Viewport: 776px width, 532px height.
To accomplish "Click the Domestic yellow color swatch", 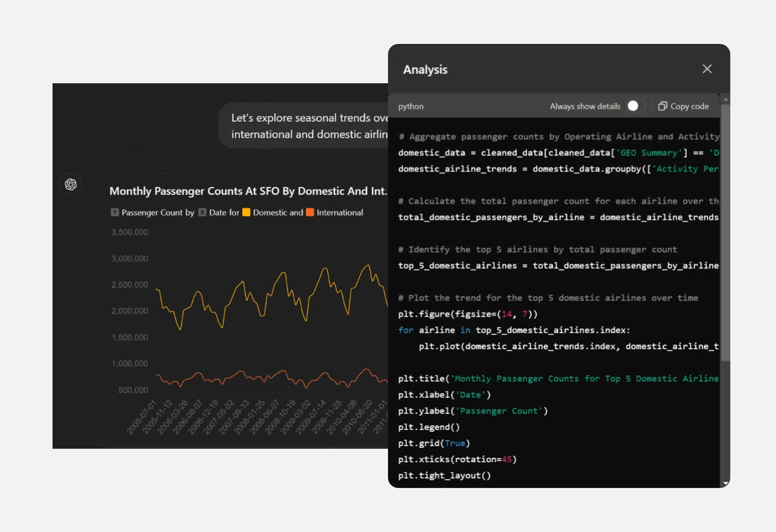I will click(246, 212).
